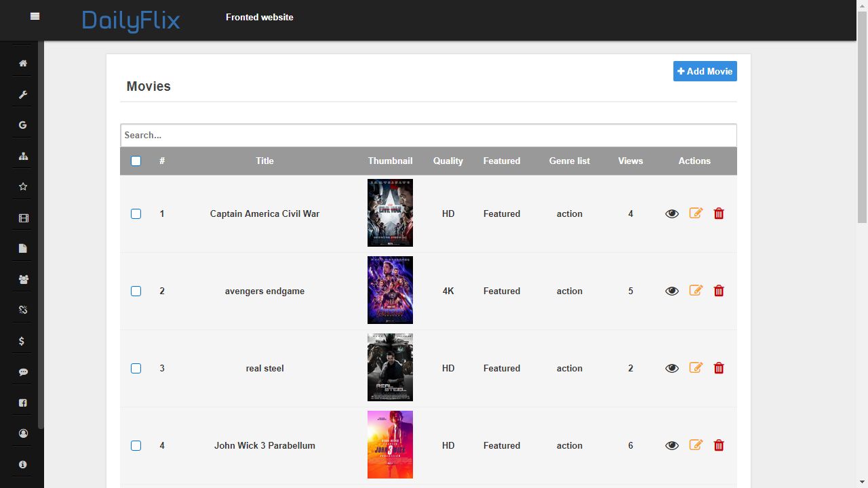Focus the Search input field
The width and height of the screenshot is (868, 488).
[x=428, y=135]
